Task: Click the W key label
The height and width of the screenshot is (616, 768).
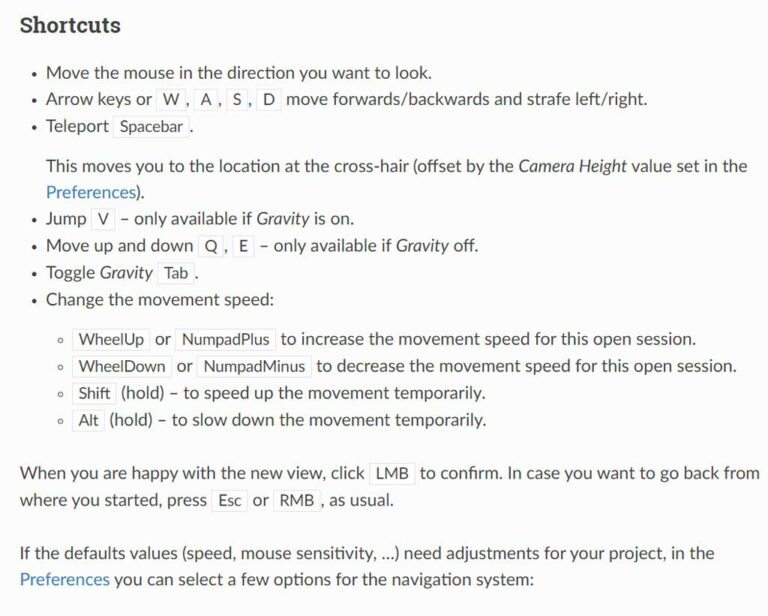Action: tap(173, 100)
